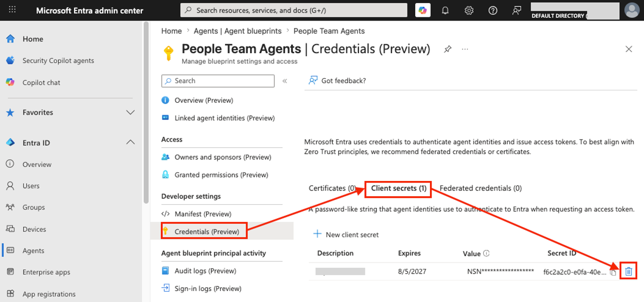Click the Home breadcrumb
Image resolution: width=644 pixels, height=302 pixels.
[171, 31]
